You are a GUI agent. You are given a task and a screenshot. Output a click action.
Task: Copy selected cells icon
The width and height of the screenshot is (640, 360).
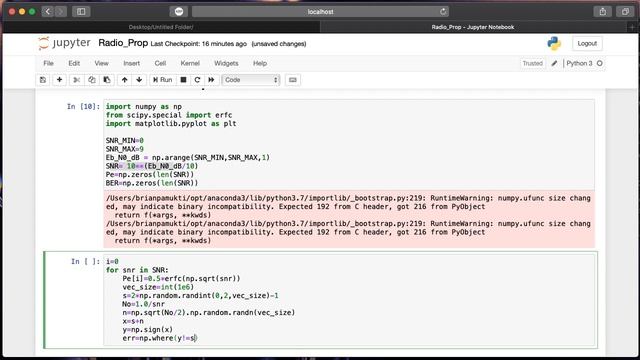coord(91,80)
